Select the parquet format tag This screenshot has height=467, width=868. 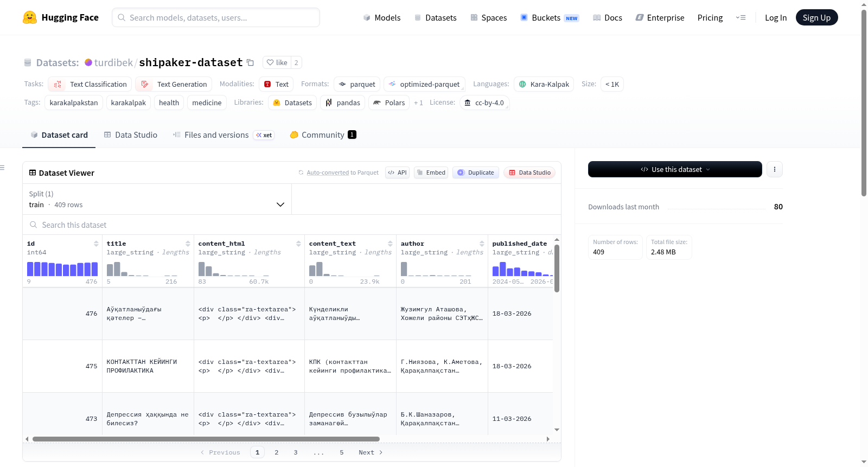point(357,84)
